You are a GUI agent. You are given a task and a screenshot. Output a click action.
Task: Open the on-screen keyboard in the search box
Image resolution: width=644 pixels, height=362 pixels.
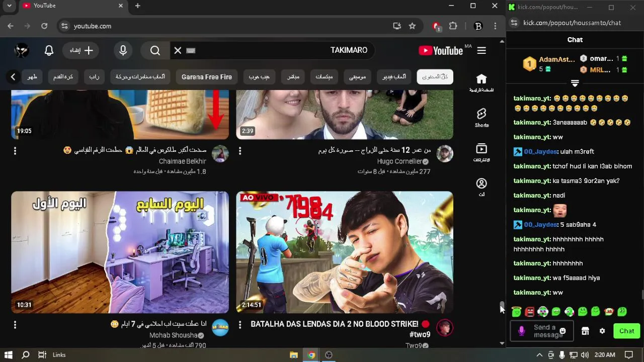tap(191, 50)
